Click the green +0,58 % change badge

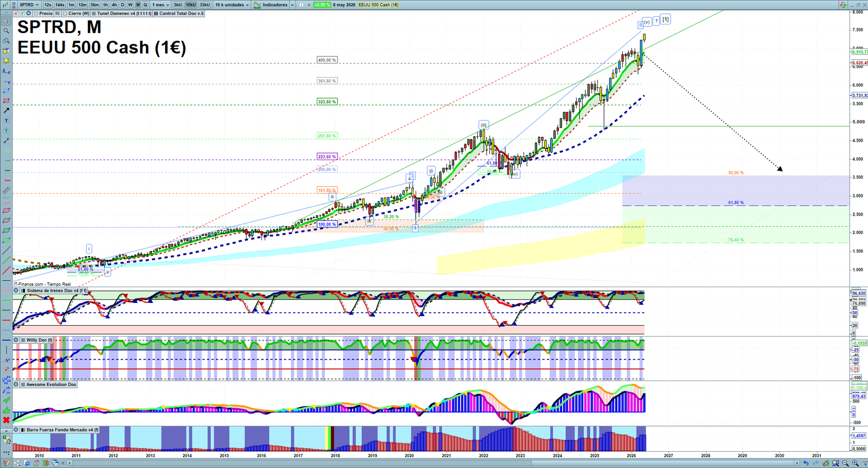coord(322,5)
